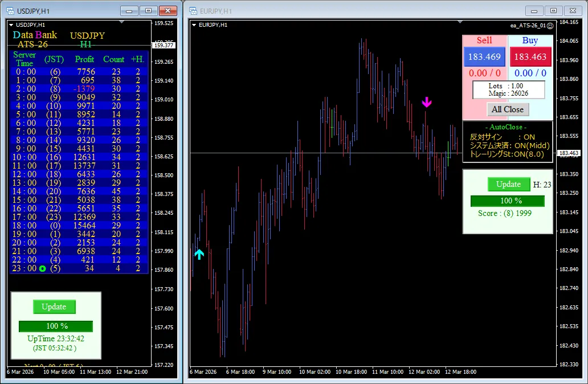Click the UpTime 23:32:42 text

[56, 338]
